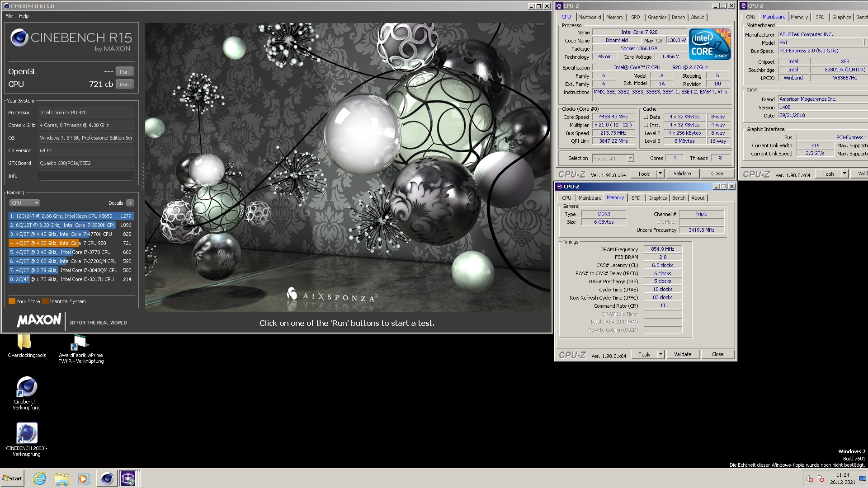Switch to CPU tab in Mainboard window

750,17
